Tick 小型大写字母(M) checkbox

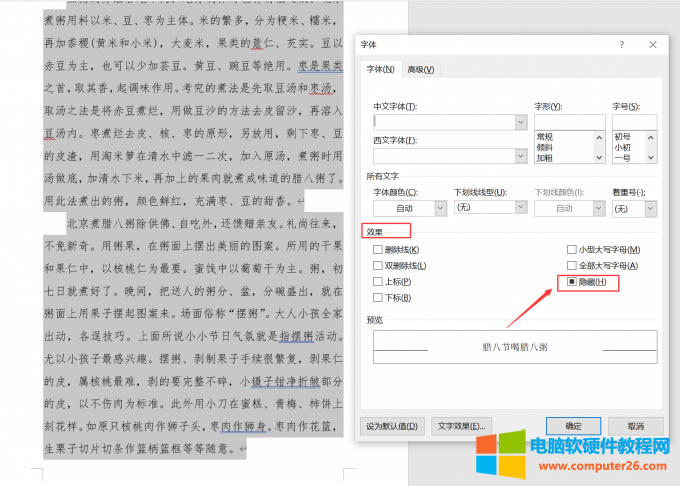(571, 249)
